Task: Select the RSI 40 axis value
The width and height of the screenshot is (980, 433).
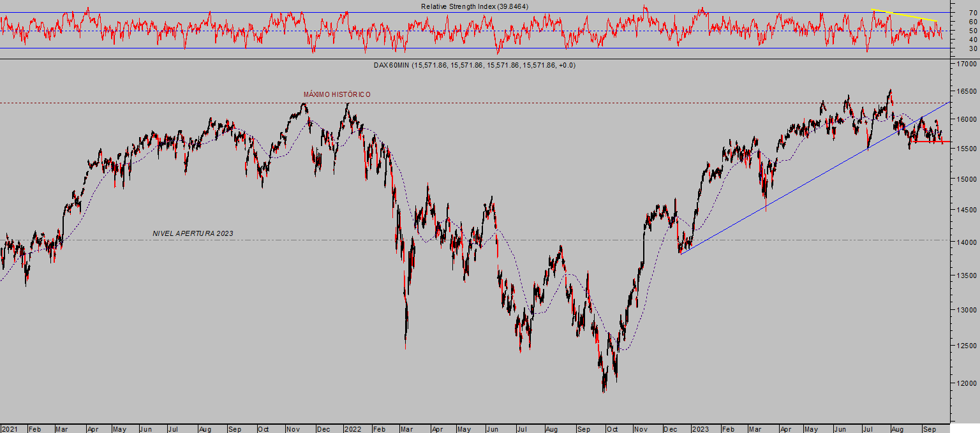Action: (972, 40)
